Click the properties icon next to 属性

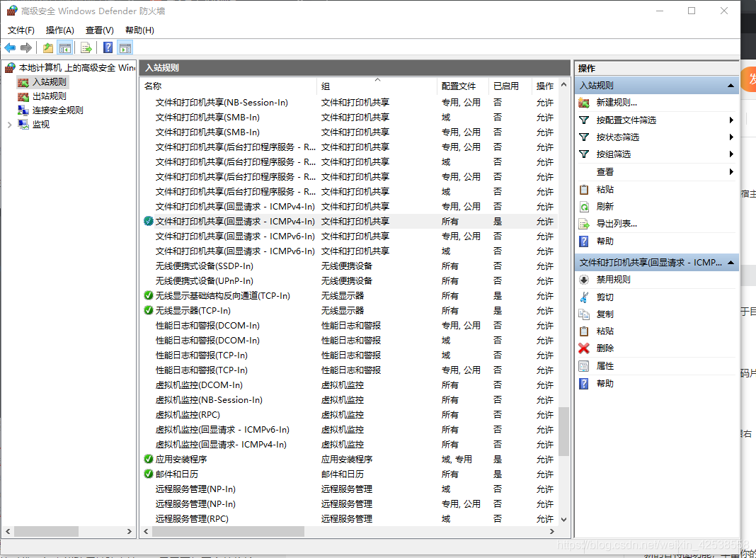[584, 366]
